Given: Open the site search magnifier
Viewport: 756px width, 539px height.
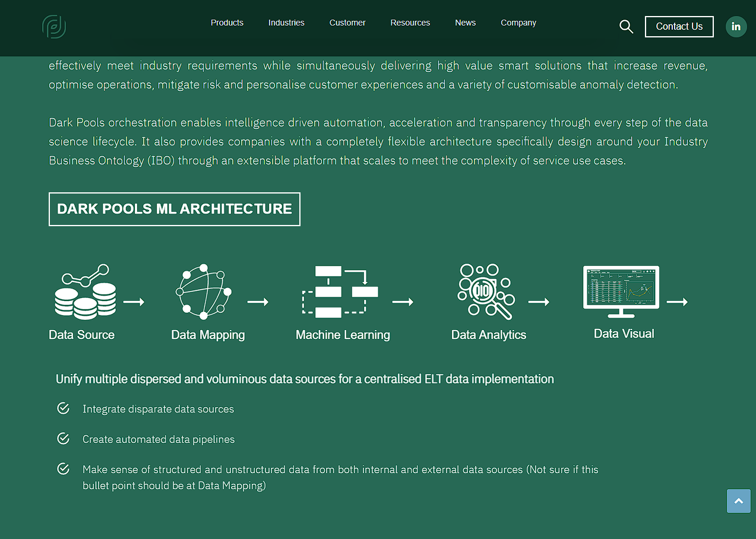Looking at the screenshot, I should click(626, 27).
